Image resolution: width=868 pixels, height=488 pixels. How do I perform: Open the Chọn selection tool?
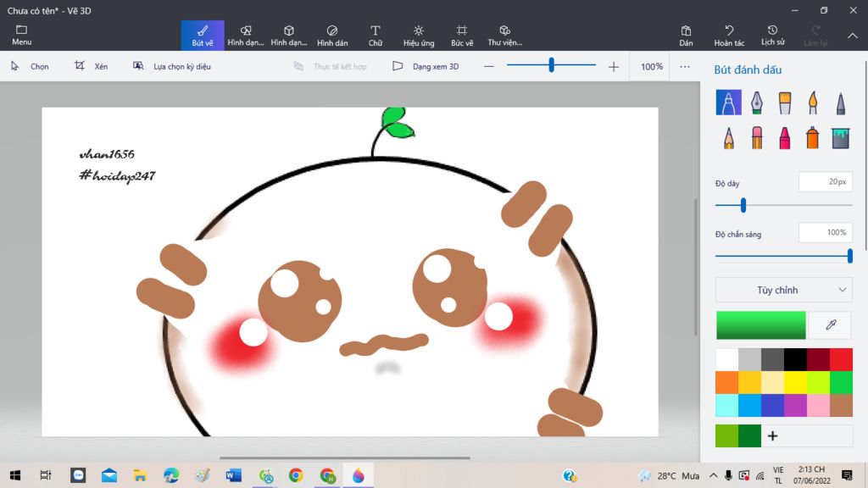click(x=30, y=66)
